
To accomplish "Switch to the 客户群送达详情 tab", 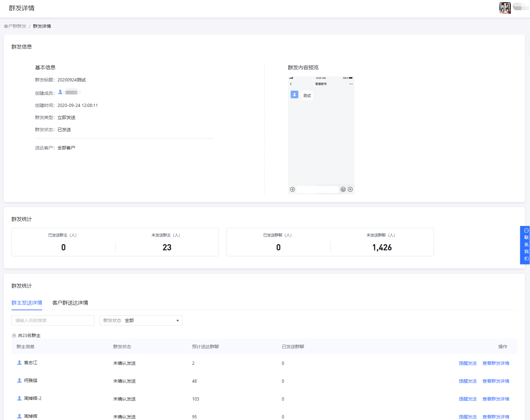I will [x=70, y=303].
